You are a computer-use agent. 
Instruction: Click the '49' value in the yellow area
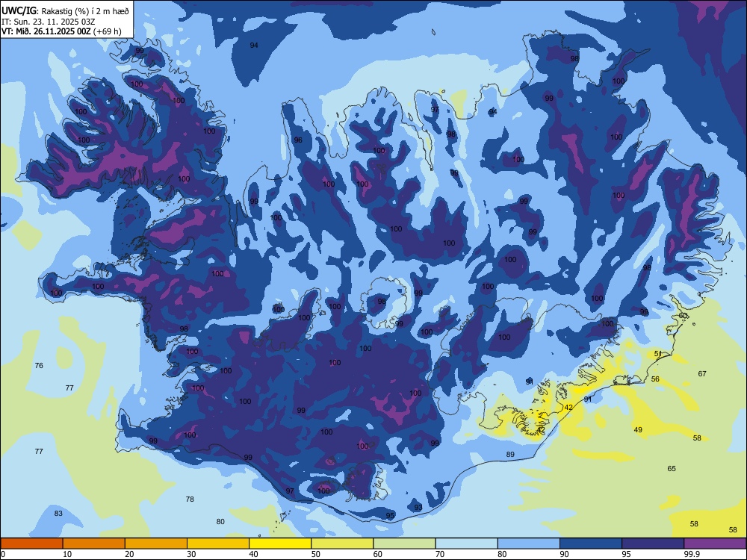pos(638,429)
